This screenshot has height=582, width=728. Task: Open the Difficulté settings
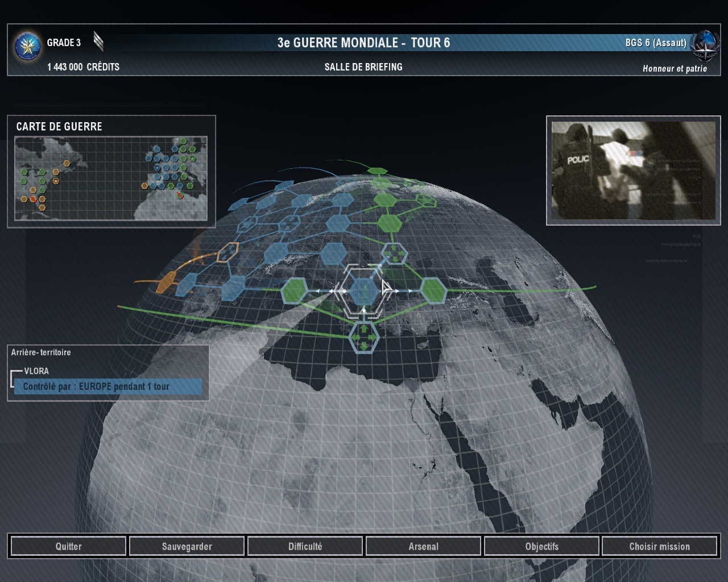[x=305, y=546]
